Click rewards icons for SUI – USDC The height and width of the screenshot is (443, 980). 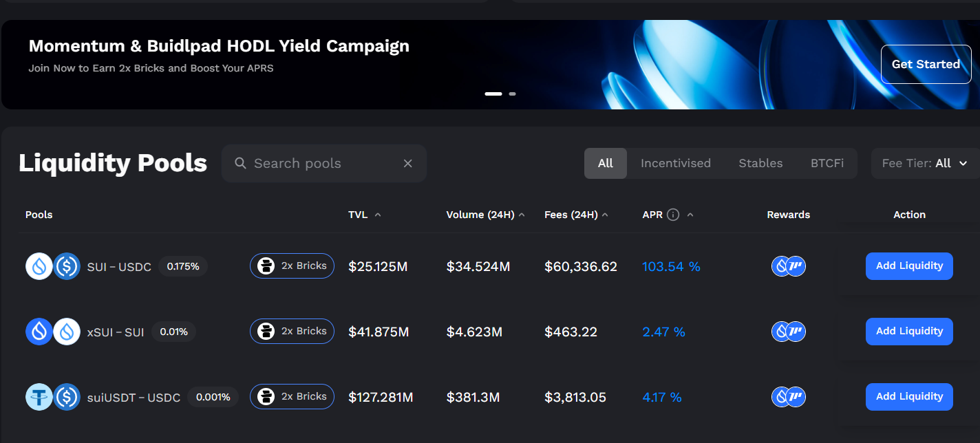point(788,266)
